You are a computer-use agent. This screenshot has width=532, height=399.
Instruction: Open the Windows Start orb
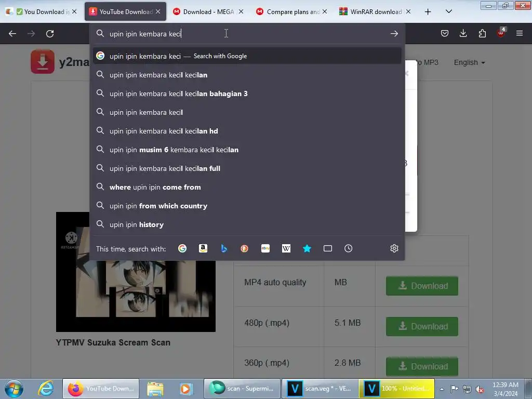(x=14, y=389)
